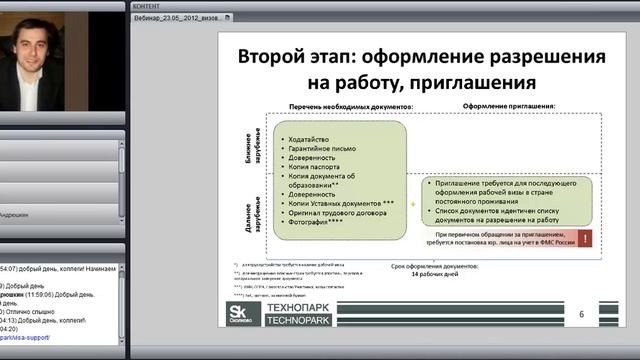Viewport: 640px width, 360px height.
Task: Select the Андрюшкин attendee row
Action: pyautogui.click(x=59, y=214)
